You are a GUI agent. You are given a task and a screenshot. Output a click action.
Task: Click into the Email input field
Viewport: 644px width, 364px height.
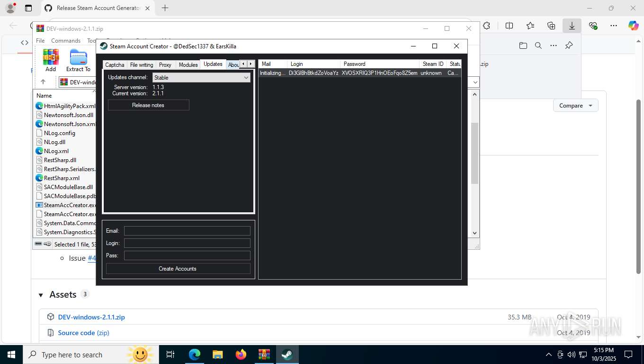click(187, 231)
